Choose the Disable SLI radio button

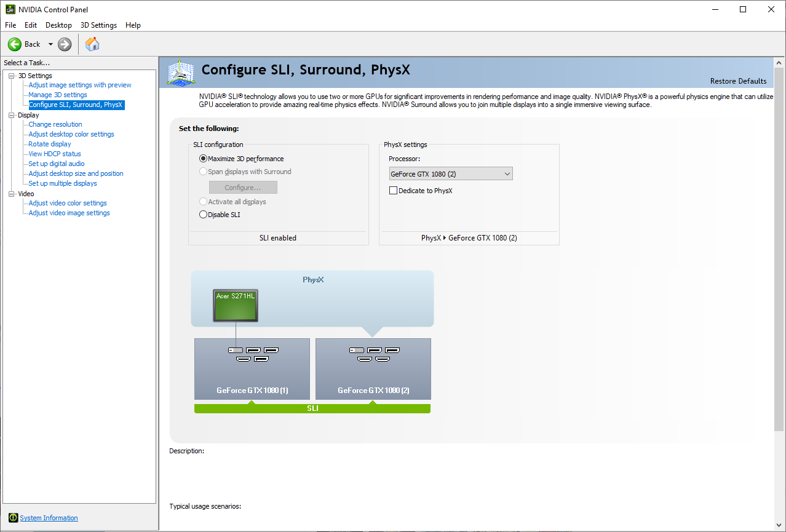point(204,215)
